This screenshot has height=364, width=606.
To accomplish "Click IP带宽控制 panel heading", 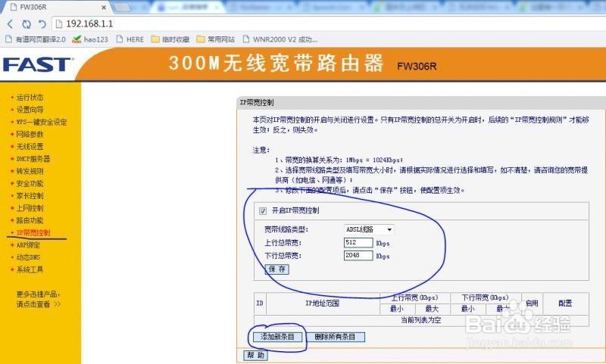I will [257, 103].
